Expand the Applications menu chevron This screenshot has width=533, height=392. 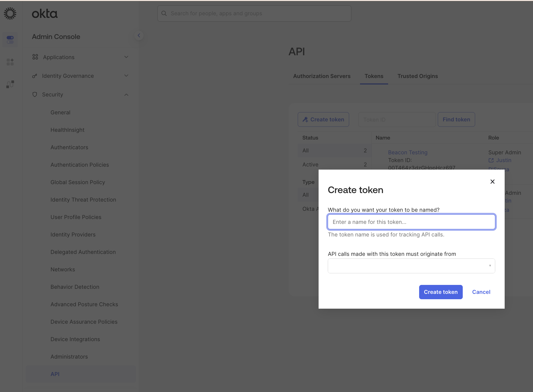(x=126, y=57)
